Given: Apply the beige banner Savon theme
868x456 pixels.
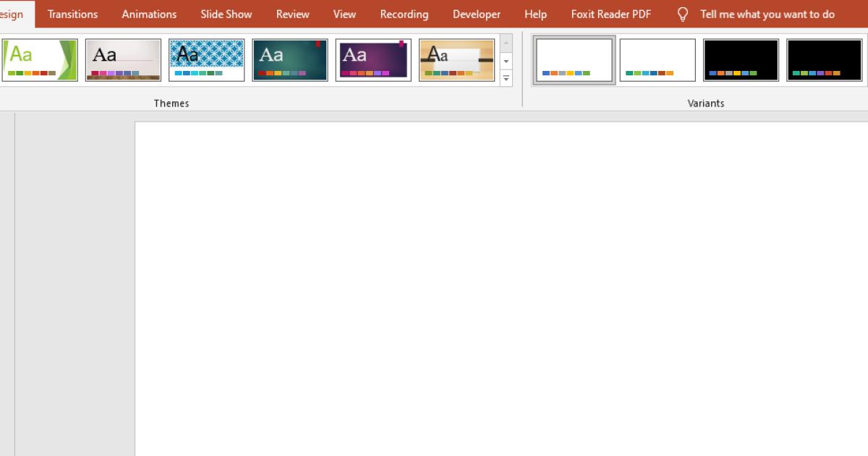Looking at the screenshot, I should pyautogui.click(x=456, y=59).
